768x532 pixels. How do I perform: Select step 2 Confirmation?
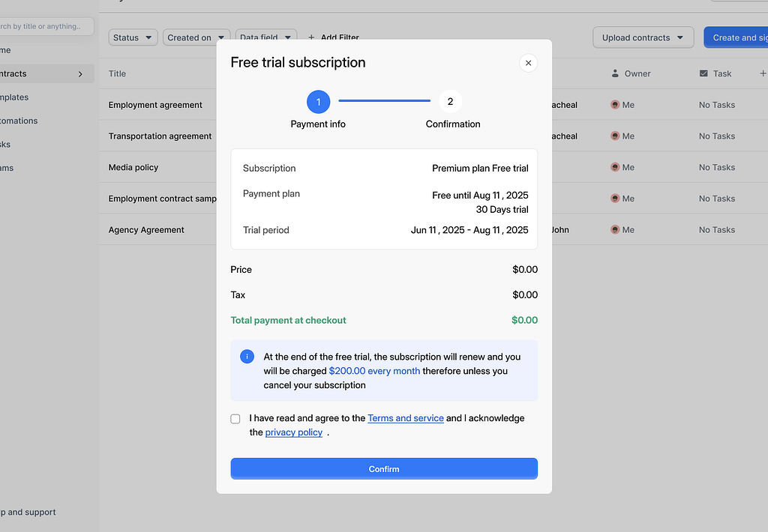pos(450,102)
